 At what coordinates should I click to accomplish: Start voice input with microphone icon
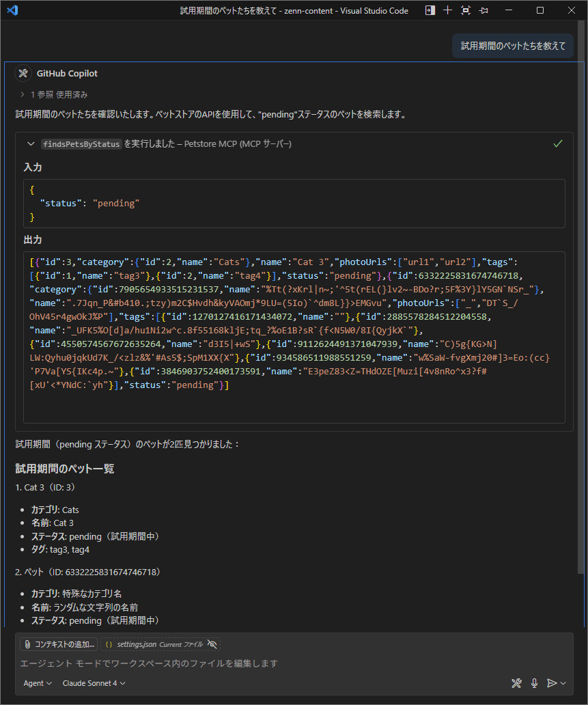pos(534,683)
